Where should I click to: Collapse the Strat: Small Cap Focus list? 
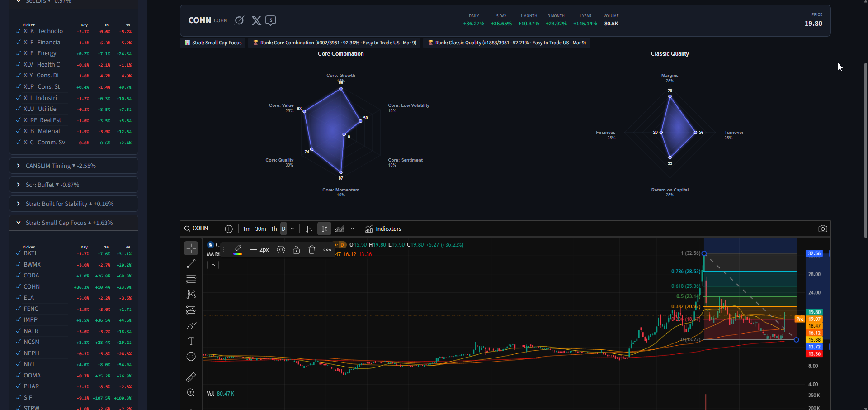pyautogui.click(x=19, y=223)
